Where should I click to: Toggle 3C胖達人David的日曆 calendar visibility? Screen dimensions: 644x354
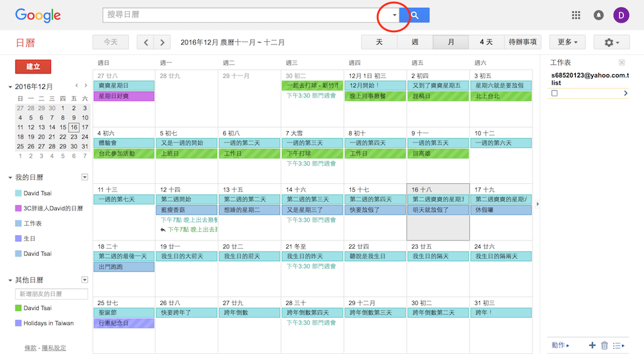pos(19,208)
